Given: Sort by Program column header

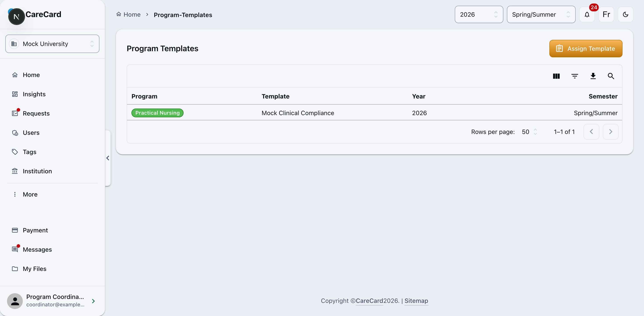Looking at the screenshot, I should click(144, 96).
